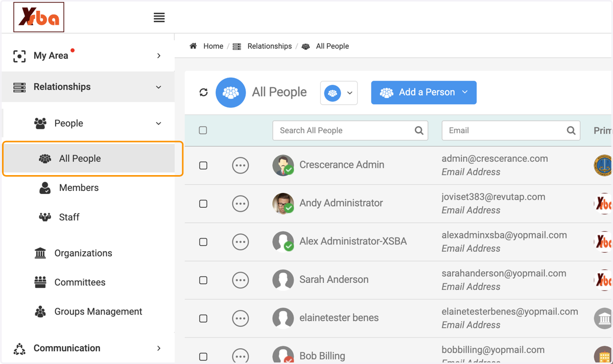Open Sarah Anderson's name link
The width and height of the screenshot is (613, 364).
(x=334, y=280)
